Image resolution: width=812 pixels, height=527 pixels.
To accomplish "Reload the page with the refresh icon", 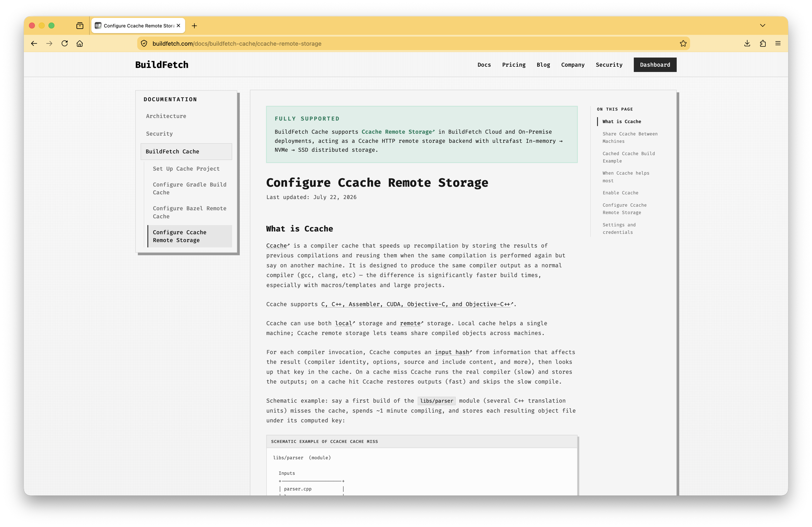I will (65, 43).
